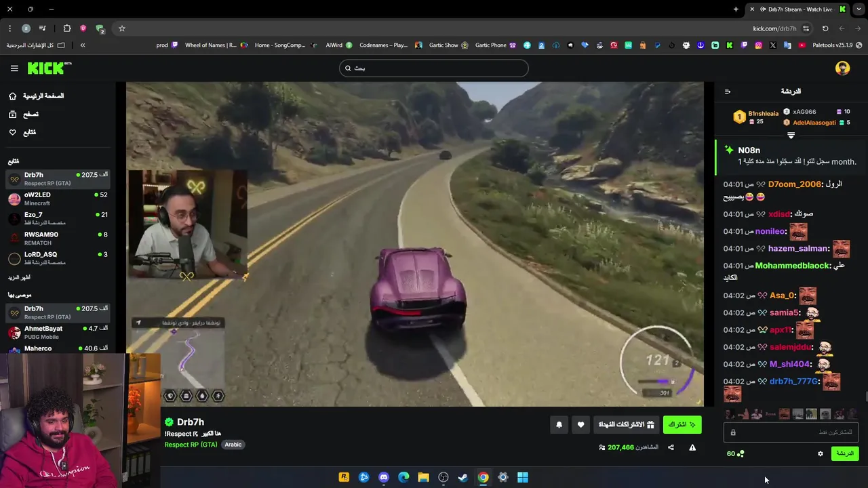
Task: Open Discord from the taskbar
Action: click(x=384, y=477)
